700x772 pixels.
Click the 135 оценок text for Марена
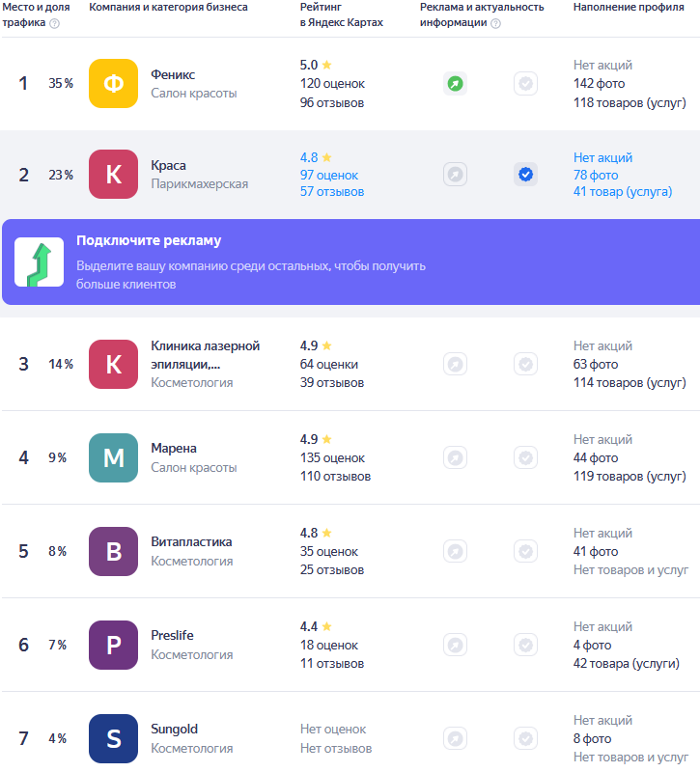coord(332,457)
